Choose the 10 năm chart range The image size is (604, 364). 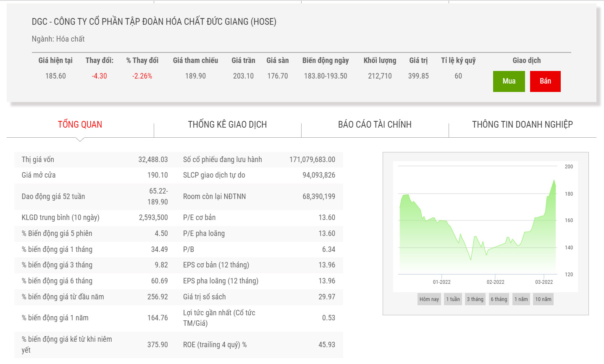pos(543,299)
